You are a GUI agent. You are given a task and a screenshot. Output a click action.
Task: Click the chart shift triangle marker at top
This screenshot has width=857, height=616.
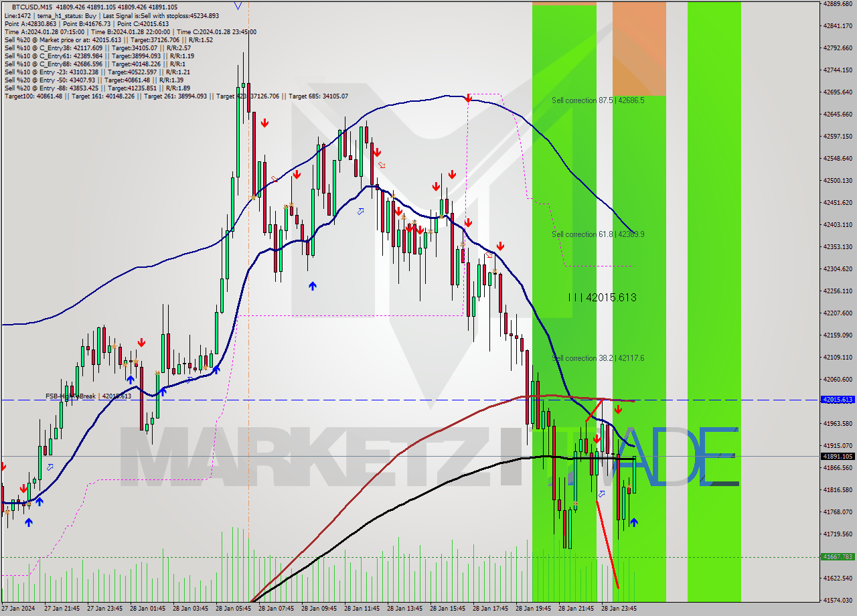click(x=239, y=6)
